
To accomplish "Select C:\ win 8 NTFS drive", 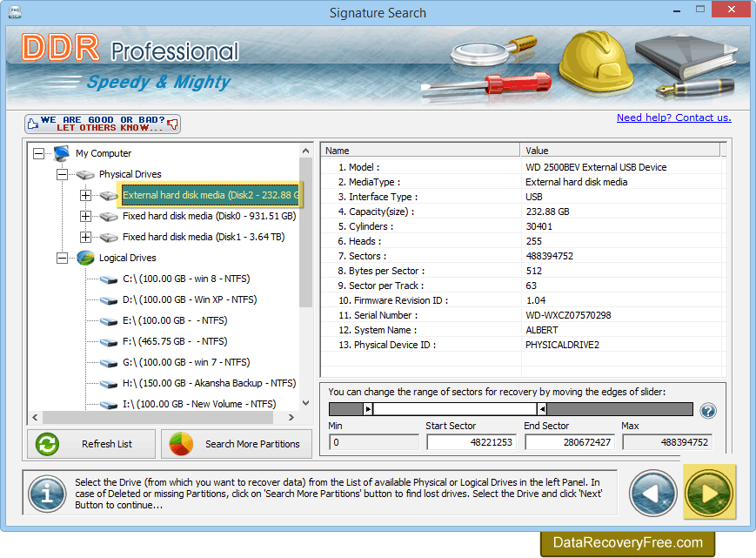I will click(x=186, y=279).
